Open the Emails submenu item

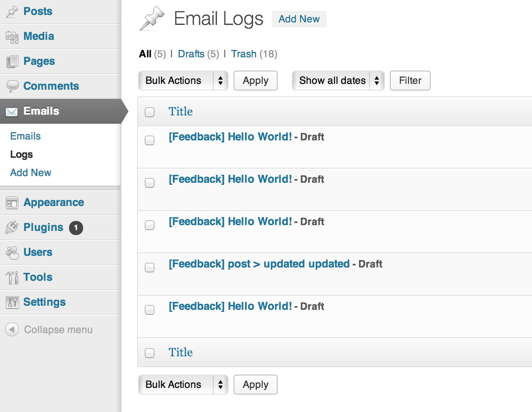coord(25,136)
